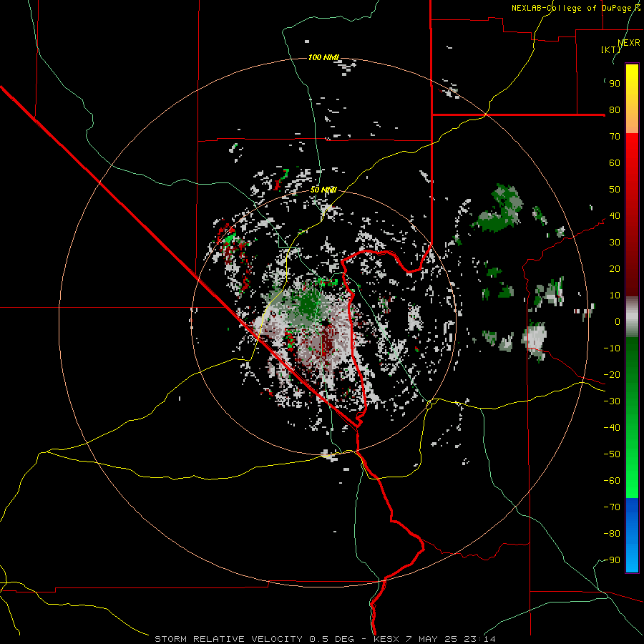644x644 pixels.
Task: Click the 100 NMI range ring label
Action: coord(323,57)
